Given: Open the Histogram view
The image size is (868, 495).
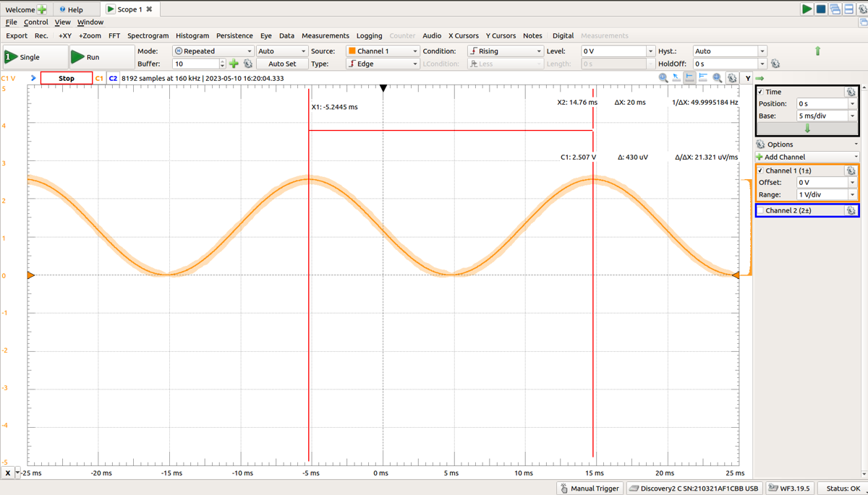Looking at the screenshot, I should (x=192, y=35).
